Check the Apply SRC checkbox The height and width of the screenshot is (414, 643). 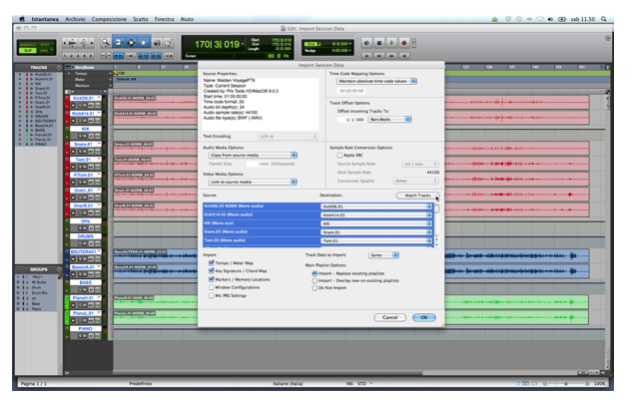(340, 155)
